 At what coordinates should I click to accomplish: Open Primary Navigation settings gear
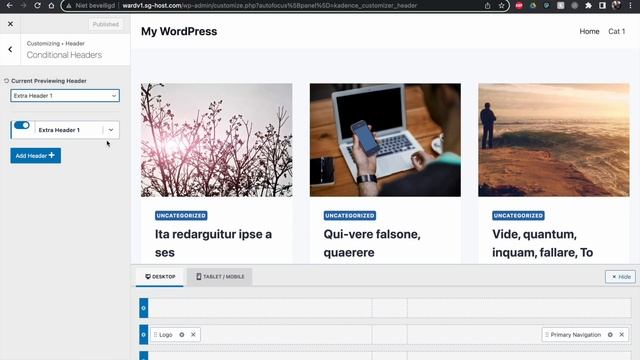coord(610,335)
